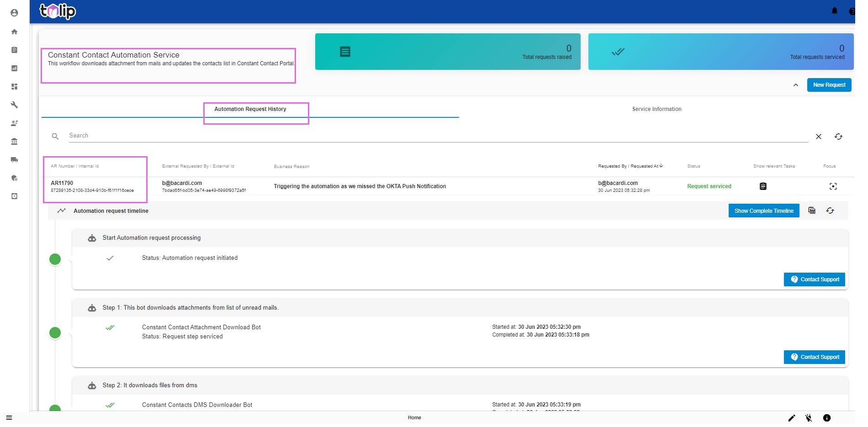Open hamburger menu at bottom left

pyautogui.click(x=9, y=418)
